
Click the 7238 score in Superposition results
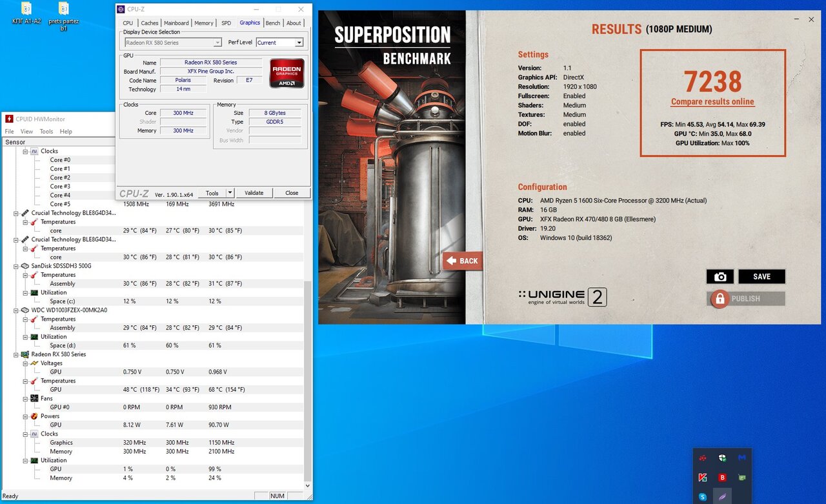click(713, 81)
